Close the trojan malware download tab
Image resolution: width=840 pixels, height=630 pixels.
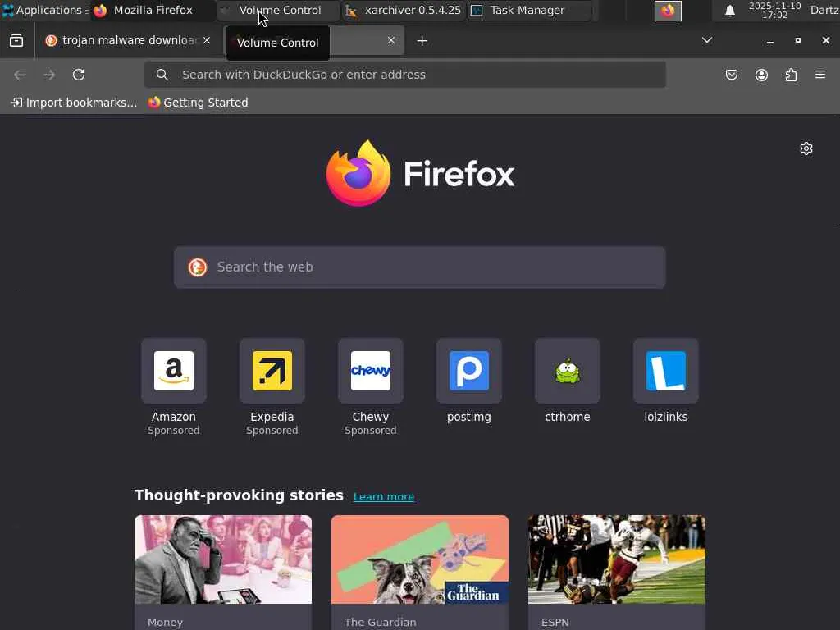[207, 41]
